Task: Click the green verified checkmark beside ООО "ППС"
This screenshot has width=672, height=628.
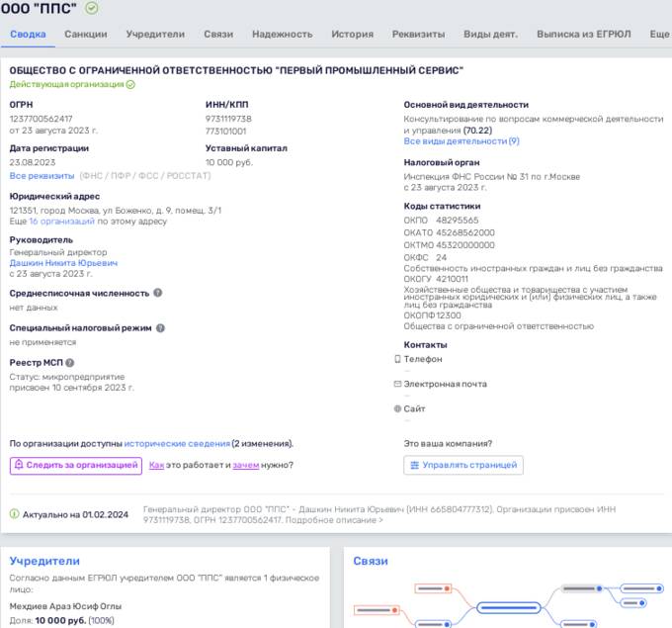Action: [x=92, y=8]
